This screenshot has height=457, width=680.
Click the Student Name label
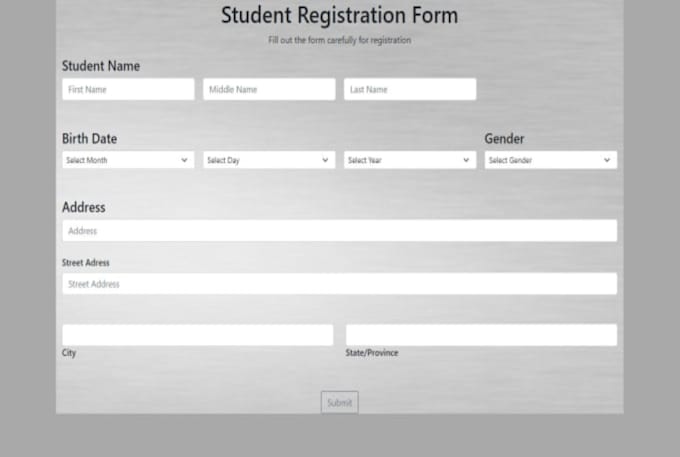pyautogui.click(x=101, y=66)
